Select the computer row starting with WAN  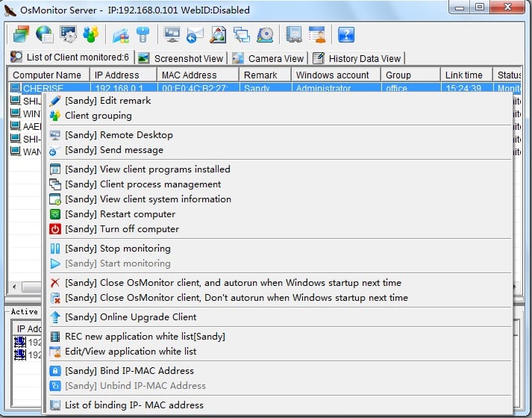point(26,152)
